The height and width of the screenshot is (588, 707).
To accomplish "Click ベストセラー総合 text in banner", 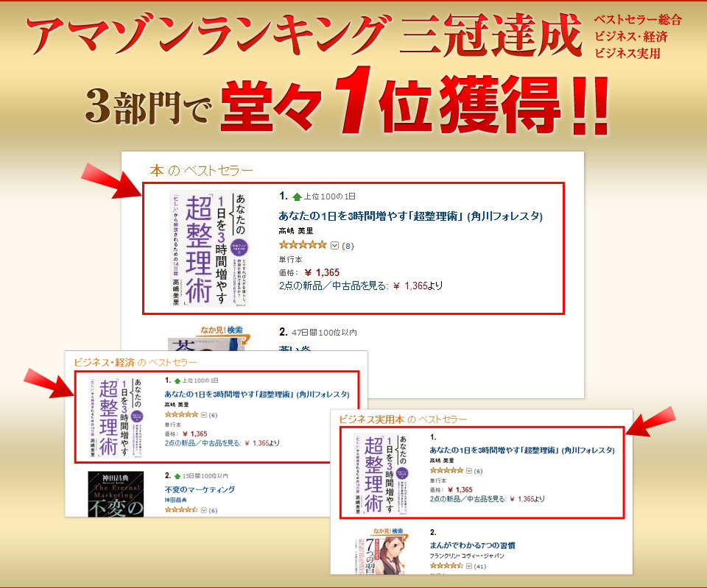I will (x=637, y=21).
